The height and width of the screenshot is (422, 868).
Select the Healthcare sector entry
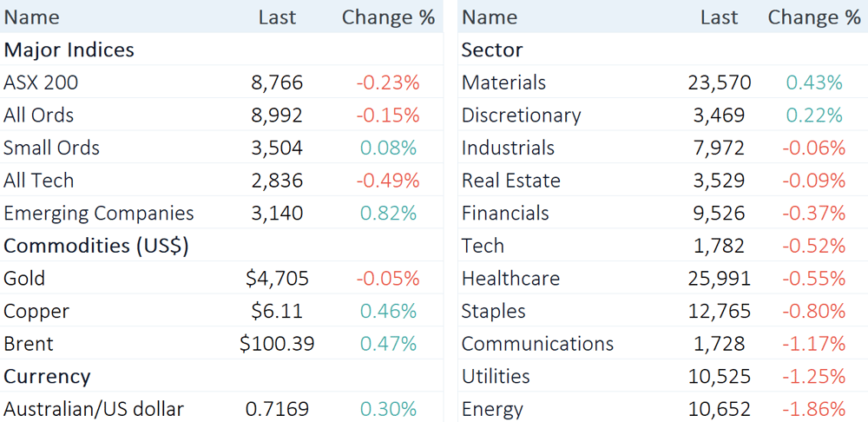coord(510,279)
